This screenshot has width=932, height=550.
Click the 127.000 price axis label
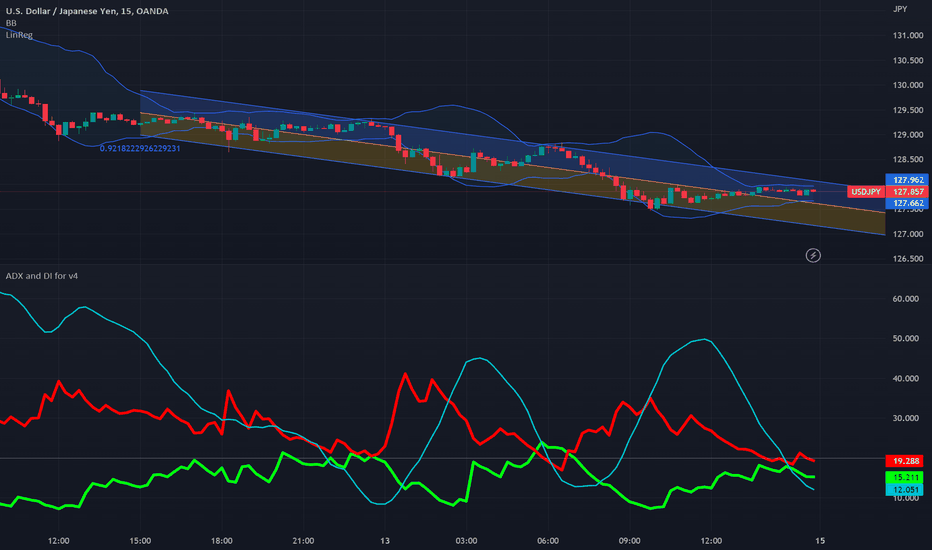[x=908, y=234]
